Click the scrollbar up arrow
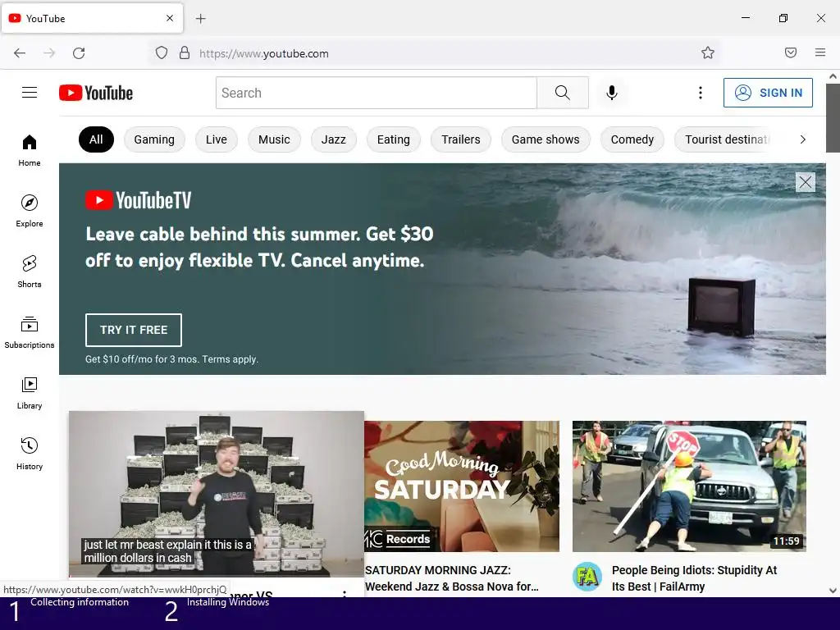 (833, 76)
